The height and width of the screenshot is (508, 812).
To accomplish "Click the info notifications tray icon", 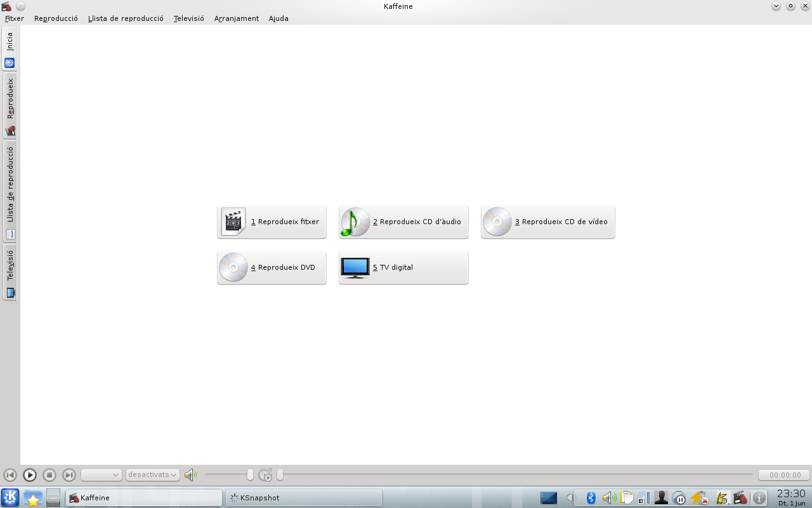I will click(x=759, y=498).
